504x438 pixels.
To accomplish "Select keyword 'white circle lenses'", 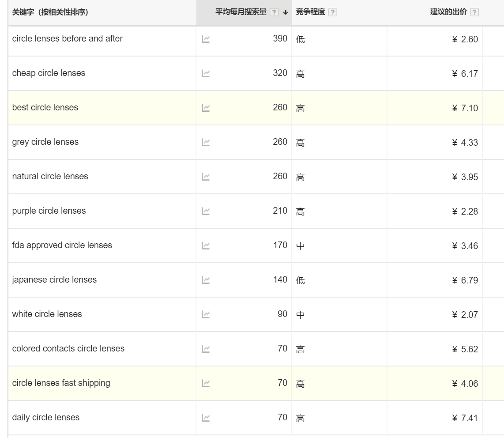I will point(47,314).
